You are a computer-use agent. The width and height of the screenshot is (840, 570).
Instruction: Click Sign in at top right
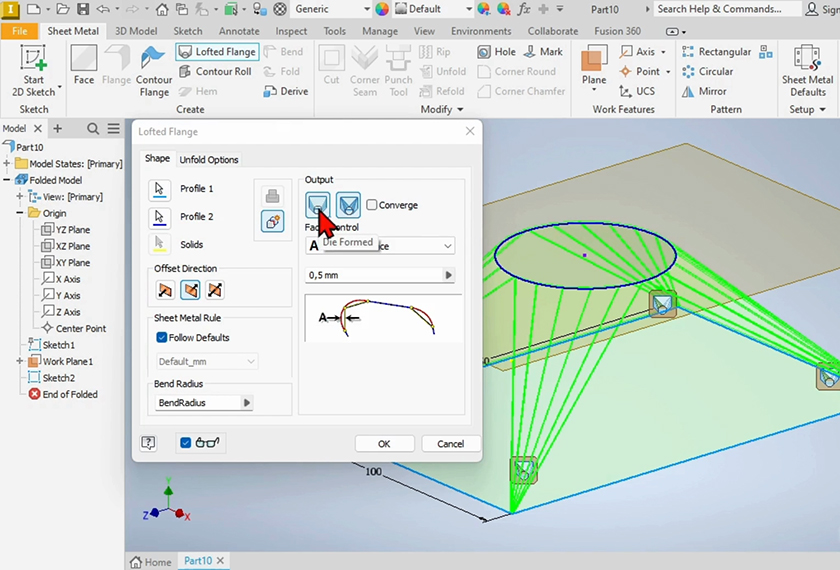tap(824, 9)
